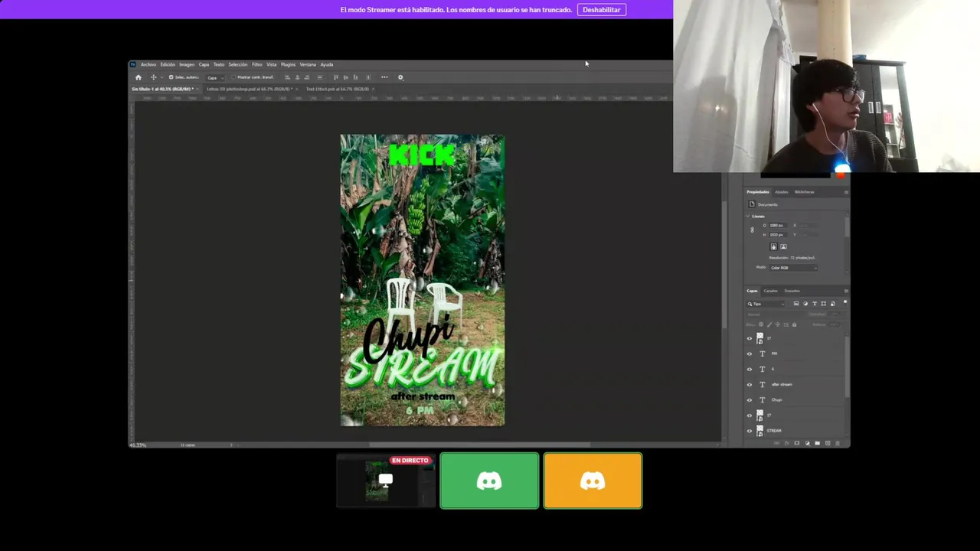Viewport: 980px width, 551px height.
Task: Expand the Move tool preset arrow
Action: pos(160,77)
